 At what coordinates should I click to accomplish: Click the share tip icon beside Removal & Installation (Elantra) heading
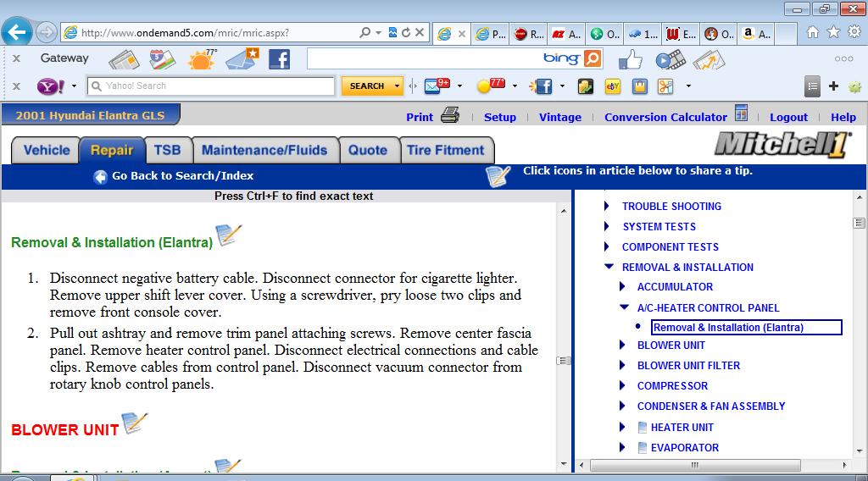228,235
